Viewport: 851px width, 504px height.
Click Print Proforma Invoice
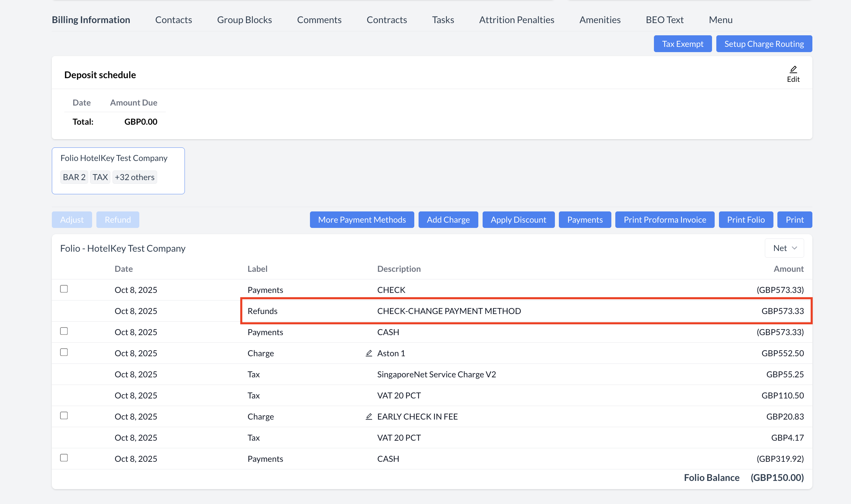point(664,220)
